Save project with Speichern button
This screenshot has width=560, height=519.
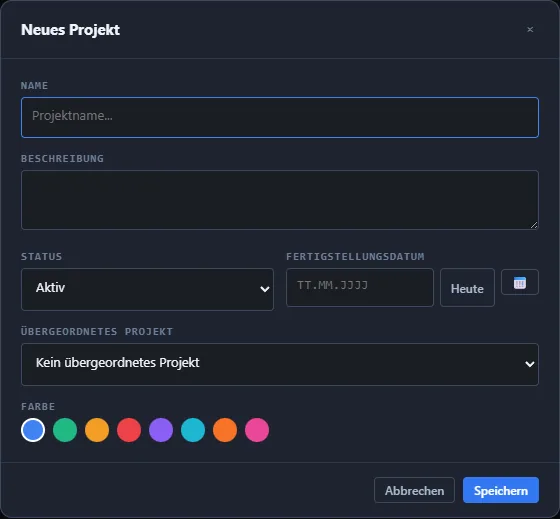501,490
